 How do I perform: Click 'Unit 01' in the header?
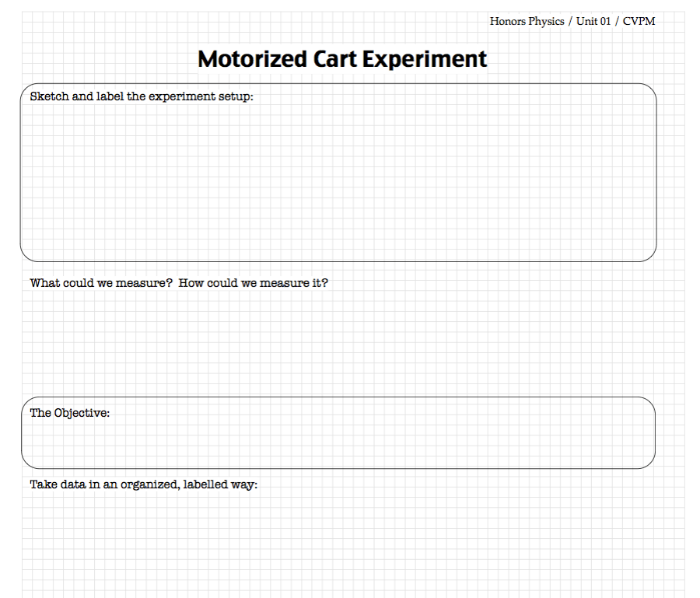pos(593,21)
